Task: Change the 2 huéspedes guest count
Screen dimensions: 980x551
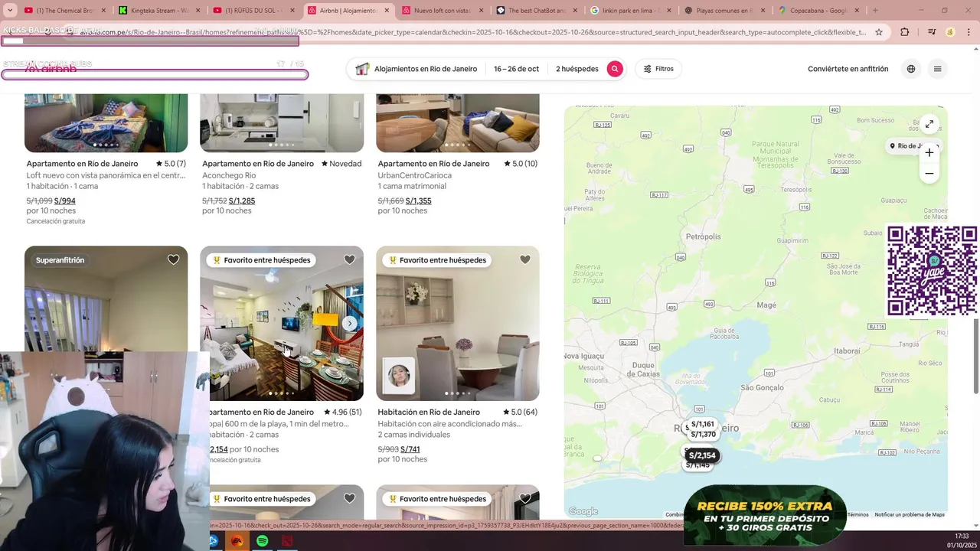Action: [x=577, y=69]
